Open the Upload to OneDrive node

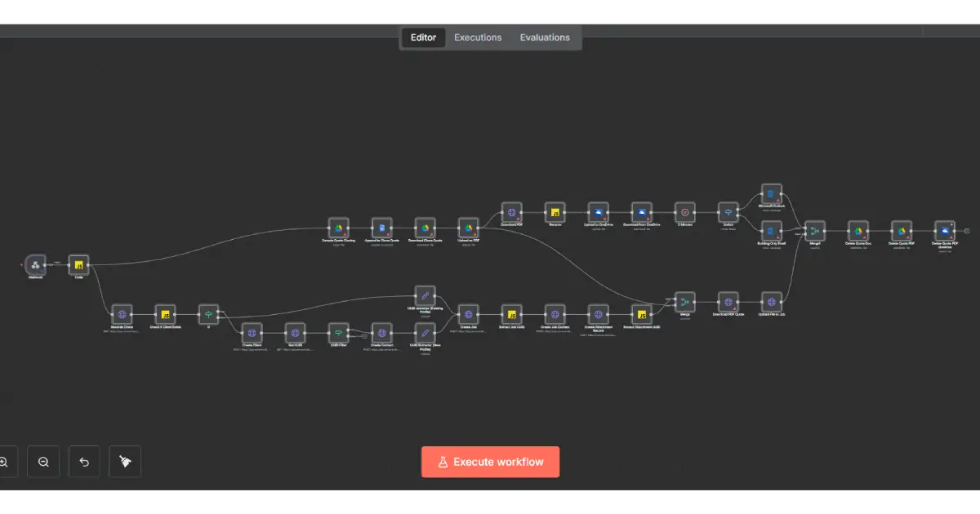[x=599, y=212]
